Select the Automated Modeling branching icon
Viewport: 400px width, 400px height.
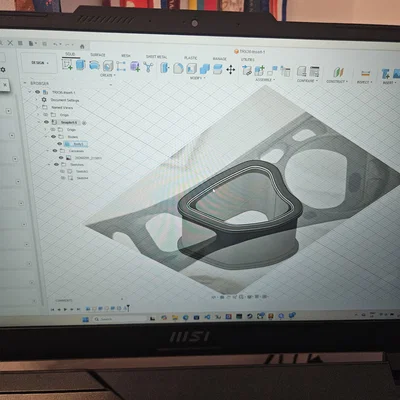coord(148,67)
